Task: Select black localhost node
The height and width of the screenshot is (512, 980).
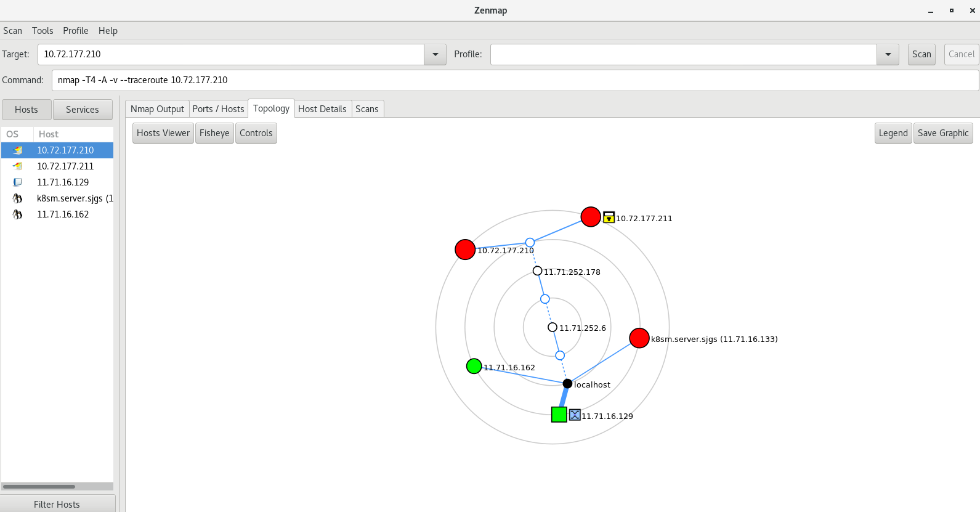Action: (x=567, y=384)
